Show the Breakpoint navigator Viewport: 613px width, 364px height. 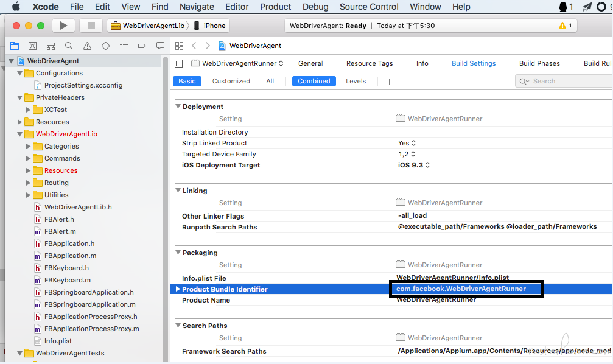(142, 46)
